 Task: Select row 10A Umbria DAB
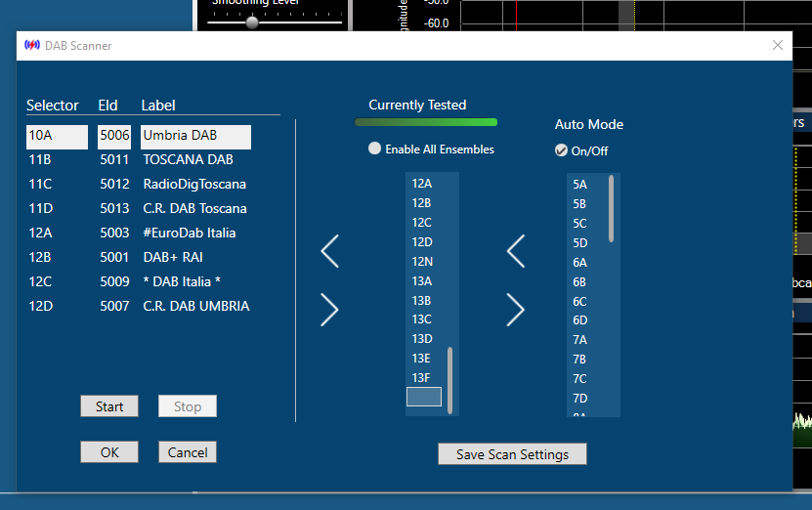click(x=139, y=137)
